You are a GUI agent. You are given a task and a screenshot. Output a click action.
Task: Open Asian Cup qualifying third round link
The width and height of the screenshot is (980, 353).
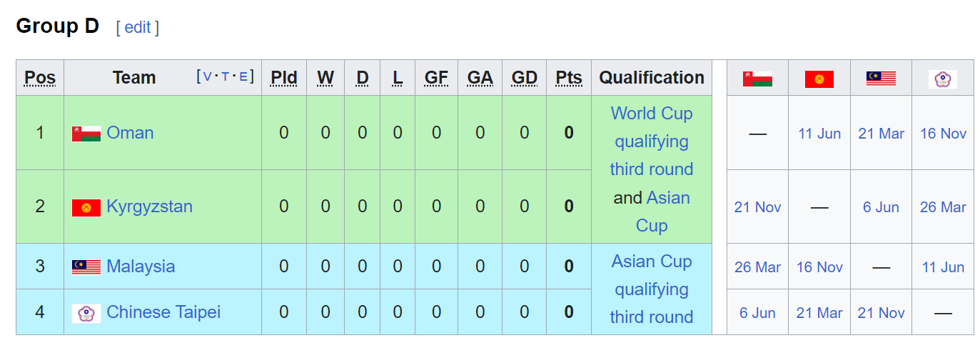point(651,289)
